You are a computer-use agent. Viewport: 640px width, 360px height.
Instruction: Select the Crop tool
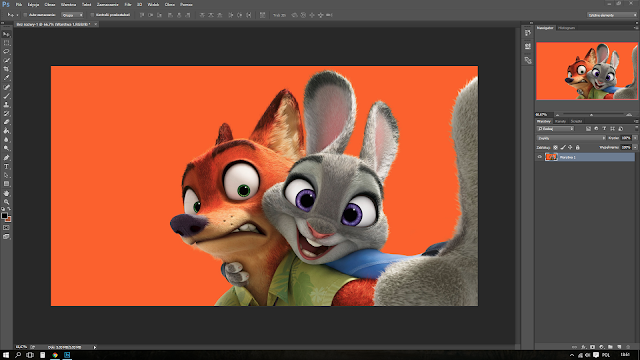point(6,69)
